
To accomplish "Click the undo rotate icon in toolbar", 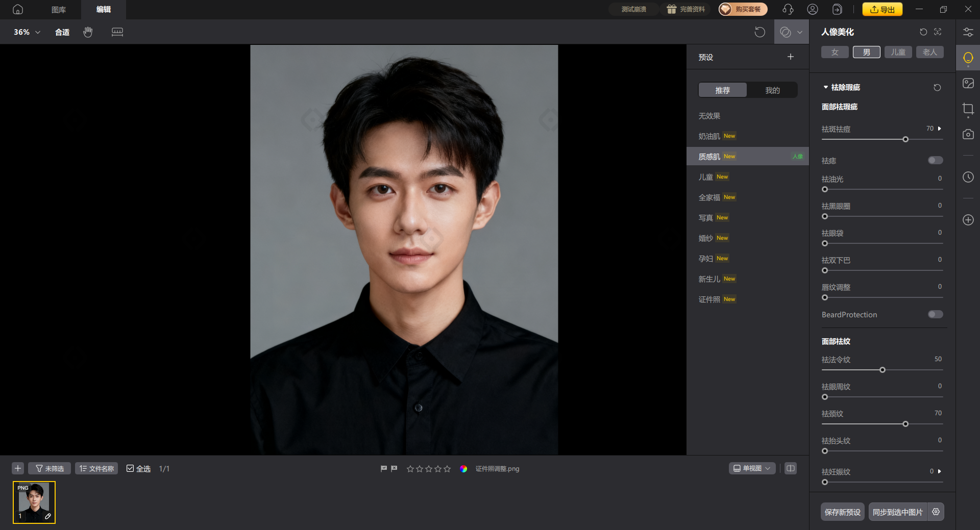I will (759, 32).
